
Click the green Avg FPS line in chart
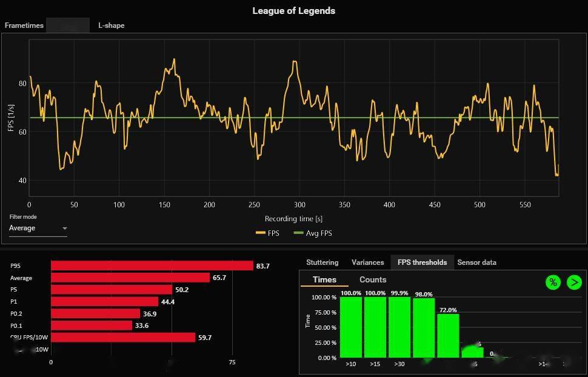(x=364, y=118)
